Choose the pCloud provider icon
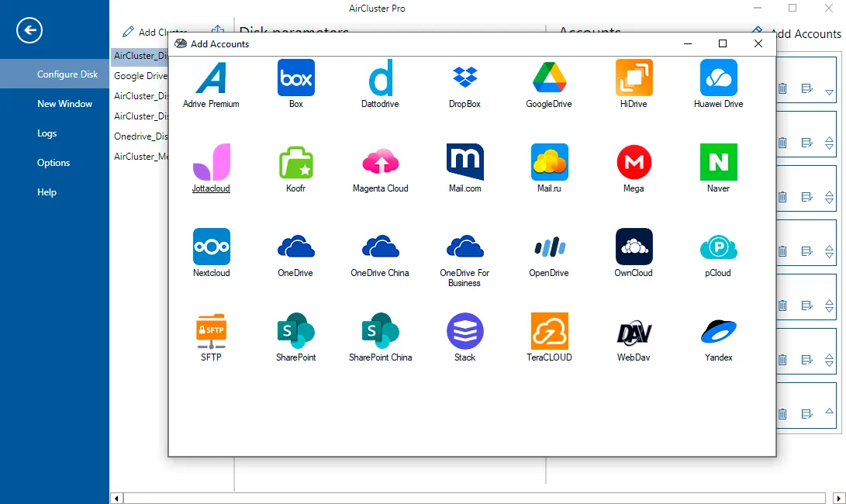 718,247
